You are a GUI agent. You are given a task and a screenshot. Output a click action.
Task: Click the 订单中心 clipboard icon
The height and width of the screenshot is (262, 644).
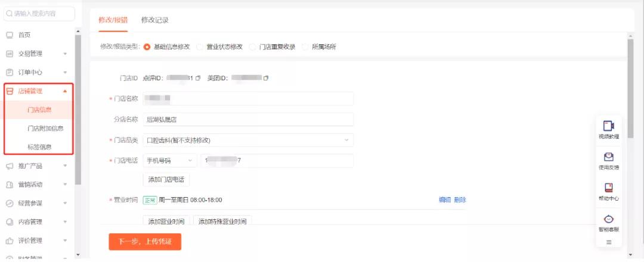10,73
